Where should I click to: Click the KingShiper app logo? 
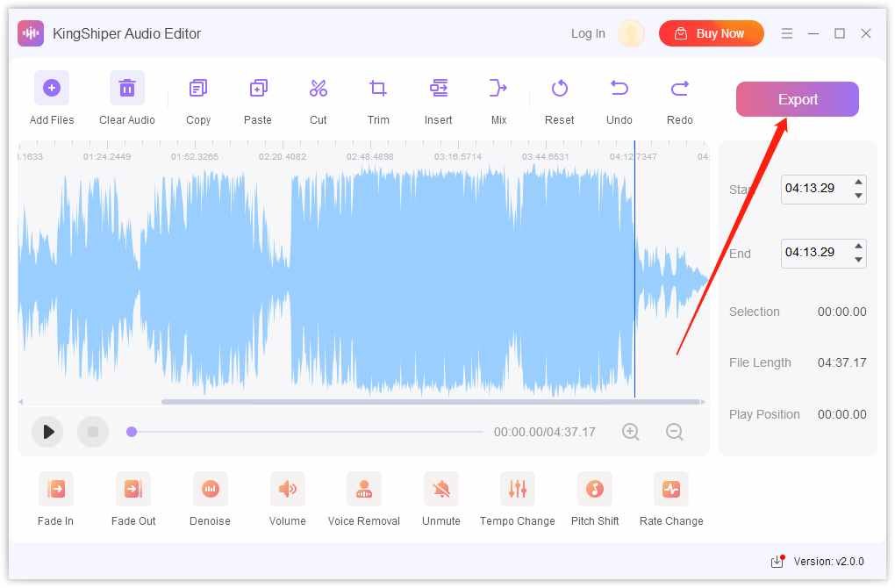(30, 33)
